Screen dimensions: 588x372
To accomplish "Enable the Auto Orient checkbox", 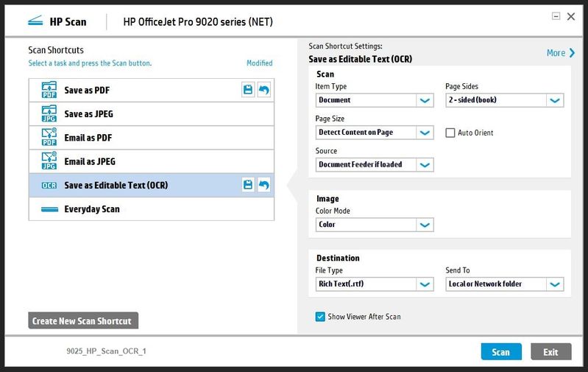I will (x=450, y=133).
